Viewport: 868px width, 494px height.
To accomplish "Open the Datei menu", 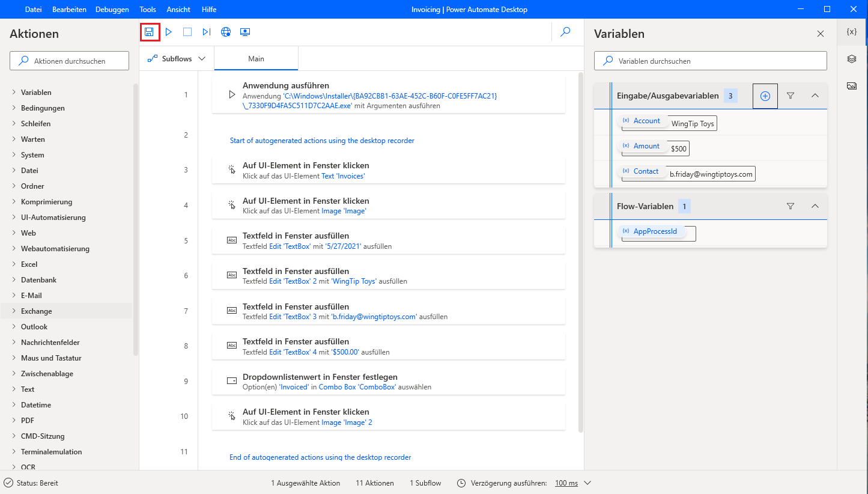I will (x=34, y=10).
